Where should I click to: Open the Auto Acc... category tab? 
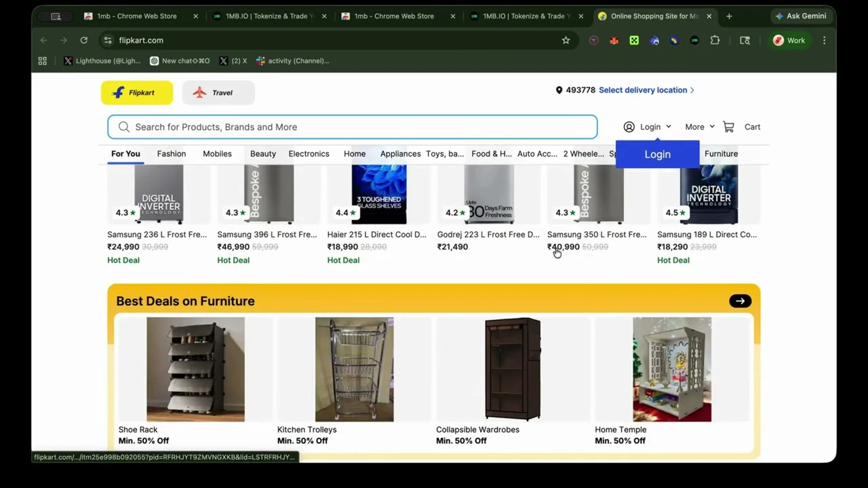537,154
